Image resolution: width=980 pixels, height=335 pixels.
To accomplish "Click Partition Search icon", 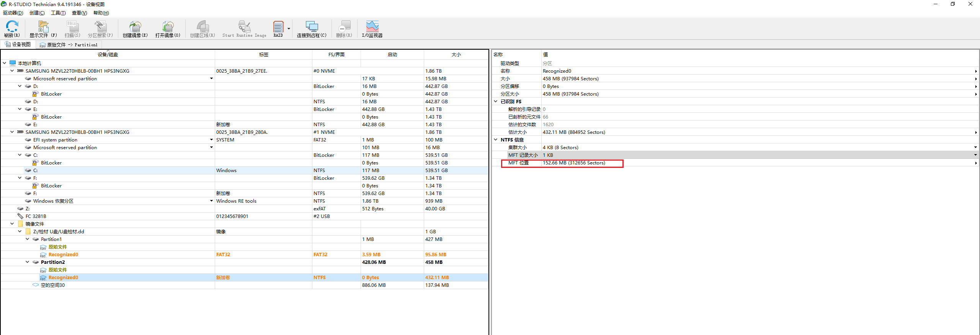I will 100,29.
